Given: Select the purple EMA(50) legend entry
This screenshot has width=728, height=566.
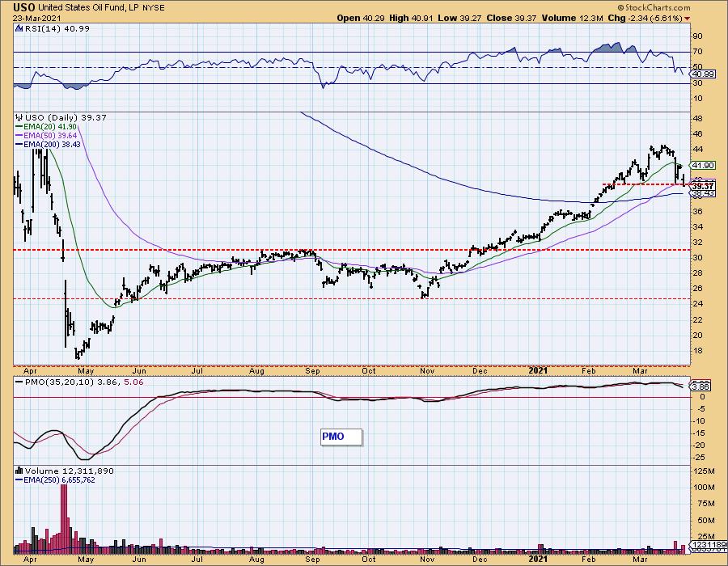Looking at the screenshot, I should [46, 136].
